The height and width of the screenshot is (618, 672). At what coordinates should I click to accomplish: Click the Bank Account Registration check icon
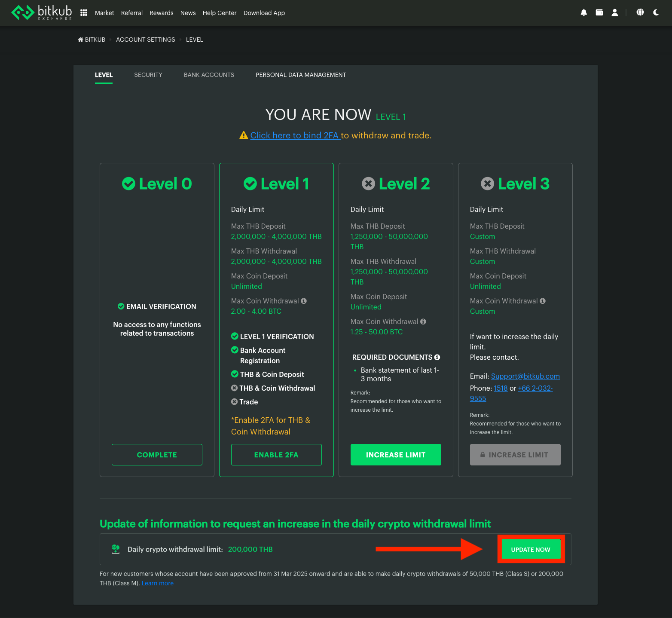(x=235, y=350)
